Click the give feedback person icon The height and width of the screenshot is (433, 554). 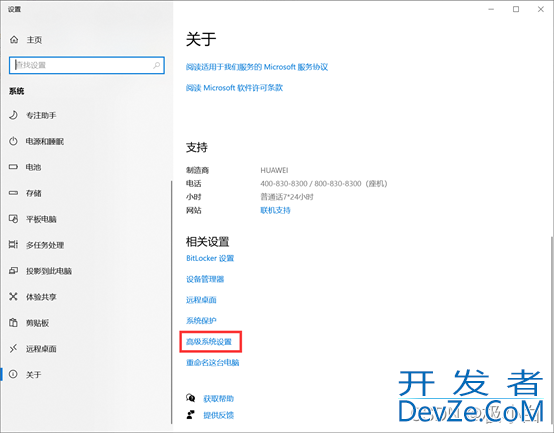point(190,415)
